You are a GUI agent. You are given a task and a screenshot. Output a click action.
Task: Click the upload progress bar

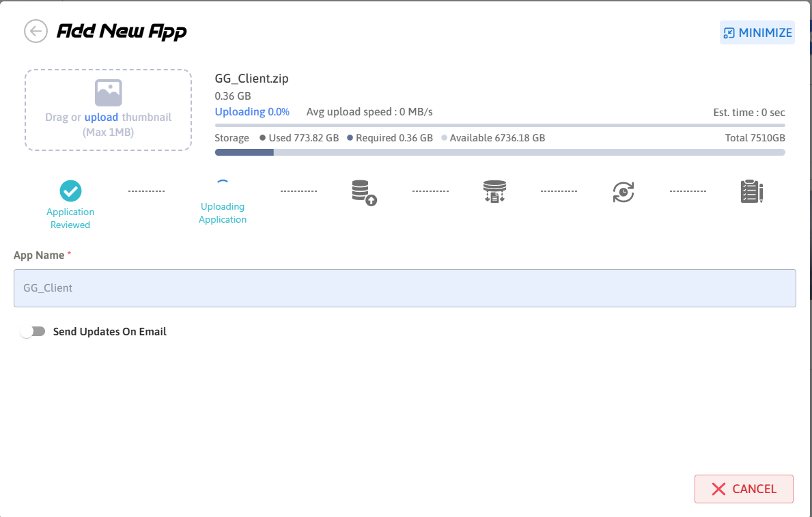pyautogui.click(x=499, y=126)
